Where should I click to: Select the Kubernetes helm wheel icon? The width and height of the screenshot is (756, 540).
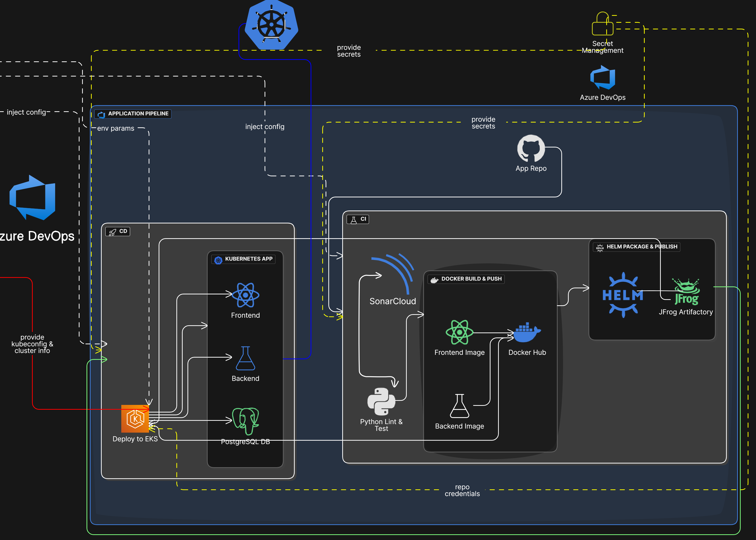click(271, 24)
